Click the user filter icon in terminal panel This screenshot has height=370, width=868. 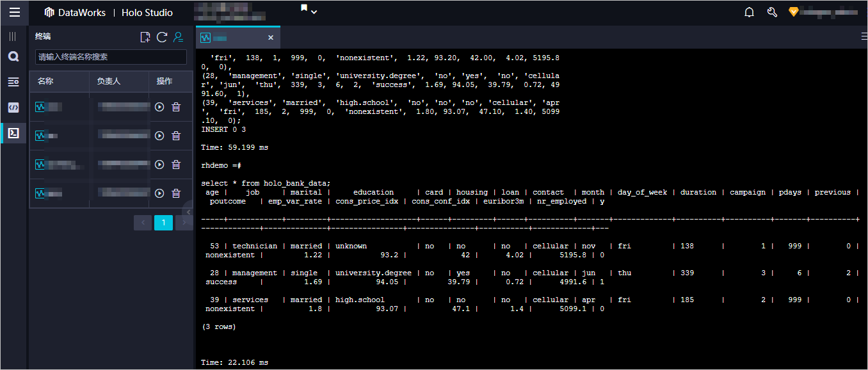[x=179, y=37]
